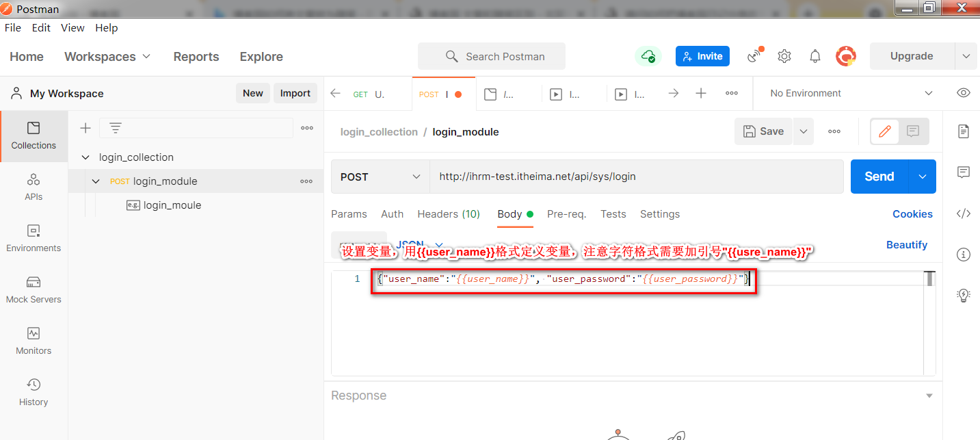Screen dimensions: 980x440
Task: Open the Help menu
Action: pos(107,28)
